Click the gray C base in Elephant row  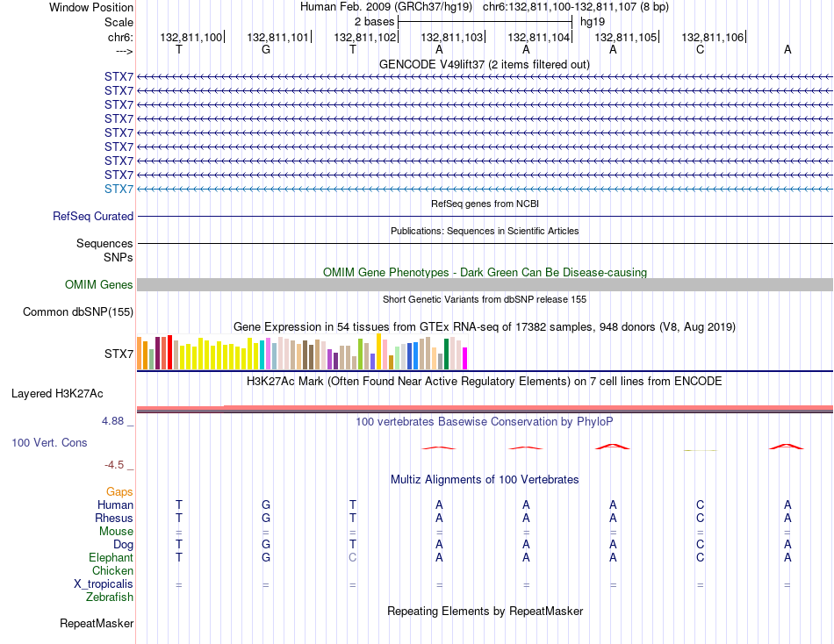coord(353,557)
